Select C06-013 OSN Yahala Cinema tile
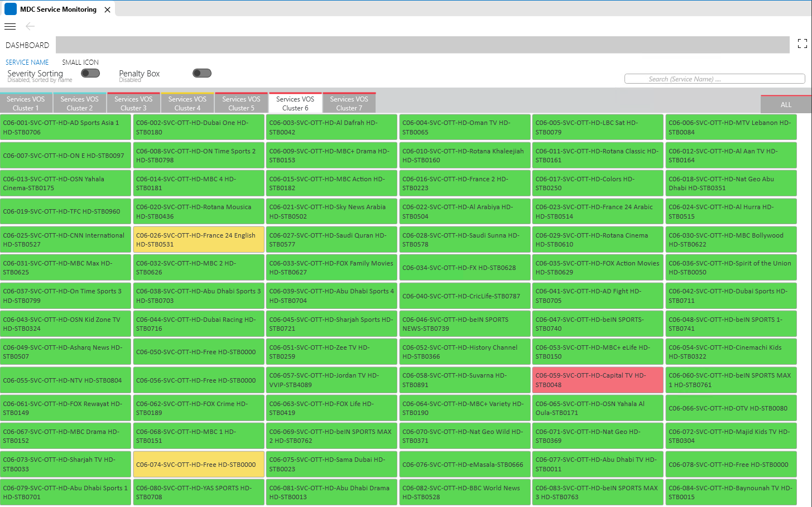Viewport: 812px width, 507px height. [x=65, y=183]
